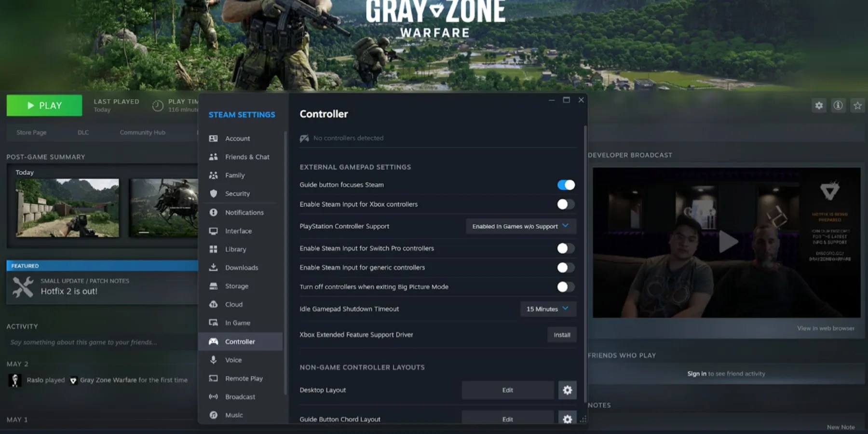Click Sign in link for friend activity

(696, 374)
